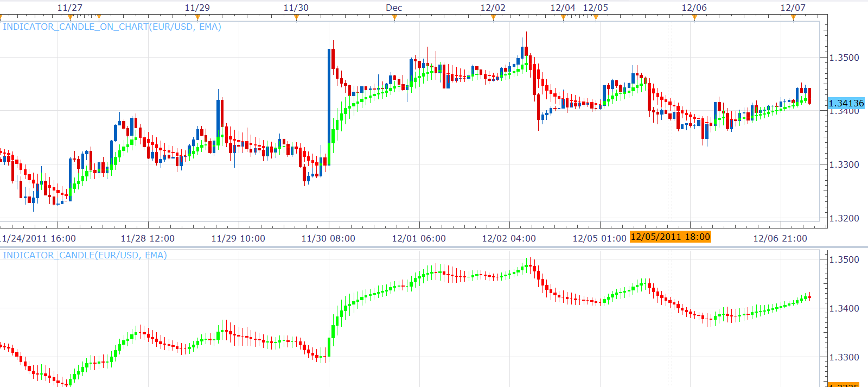The width and height of the screenshot is (868, 387).
Task: Click the 12/06 date on top axis
Action: (694, 8)
